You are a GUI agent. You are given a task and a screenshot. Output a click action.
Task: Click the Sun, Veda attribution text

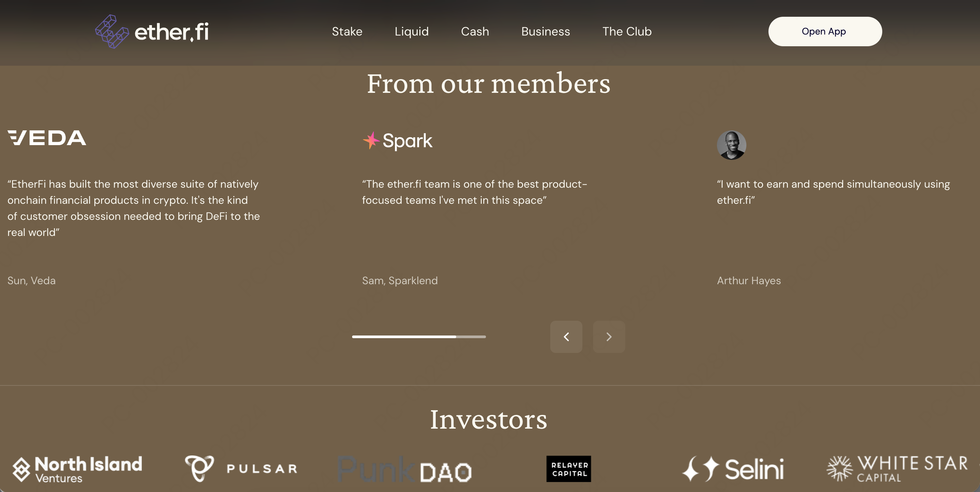[x=31, y=281]
